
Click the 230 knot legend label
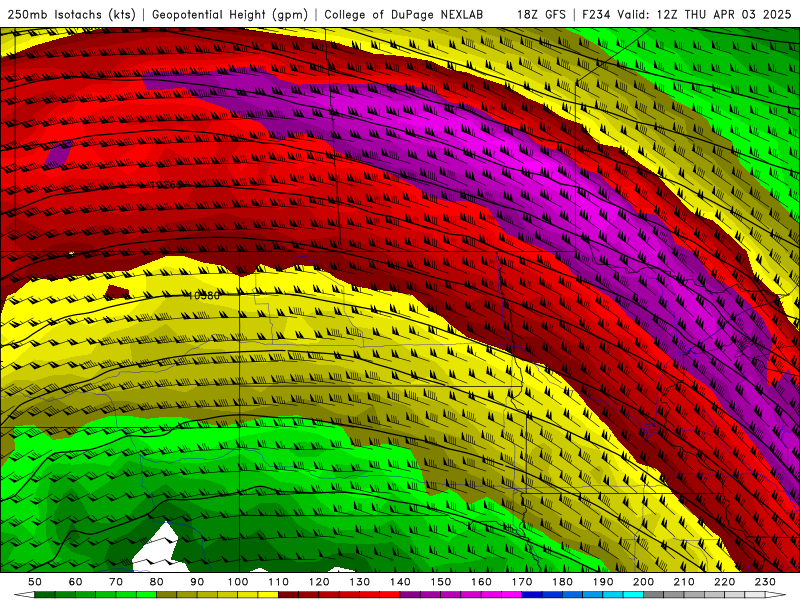(765, 582)
